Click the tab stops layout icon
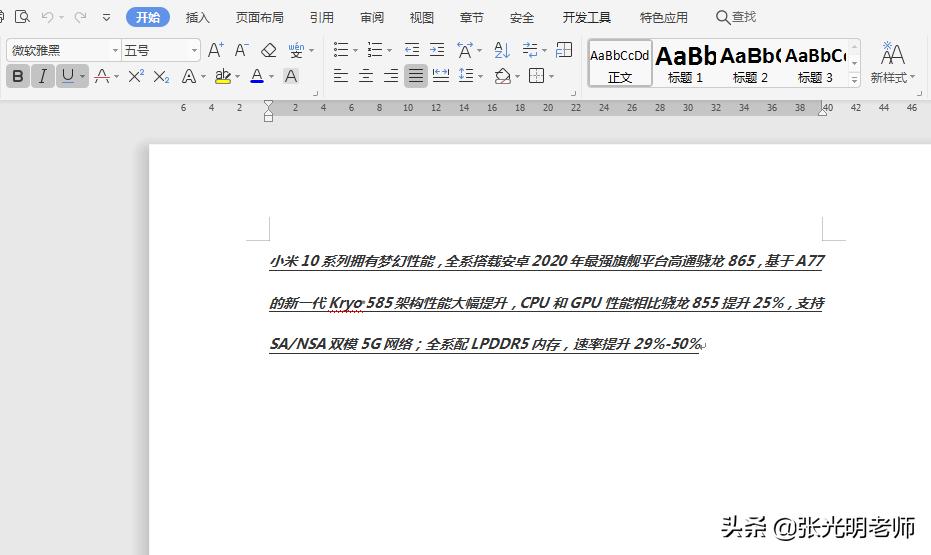 (x=563, y=50)
